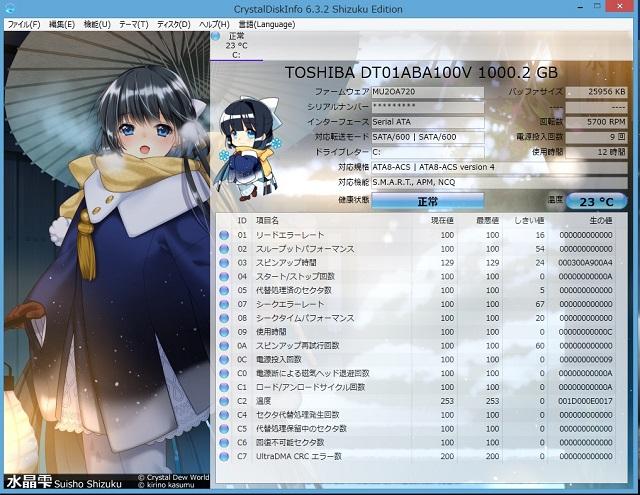Image resolution: width=640 pixels, height=495 pixels.
Task: Click the 正常 health status button
Action: [x=428, y=201]
